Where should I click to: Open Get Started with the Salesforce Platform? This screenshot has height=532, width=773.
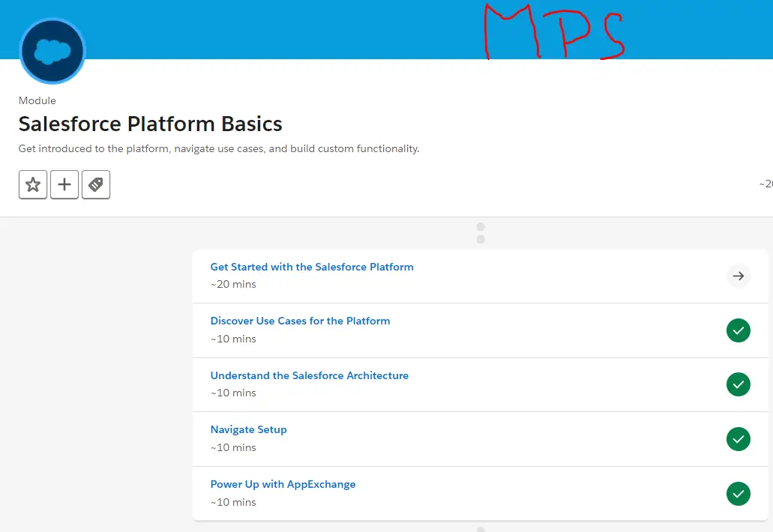coord(312,267)
